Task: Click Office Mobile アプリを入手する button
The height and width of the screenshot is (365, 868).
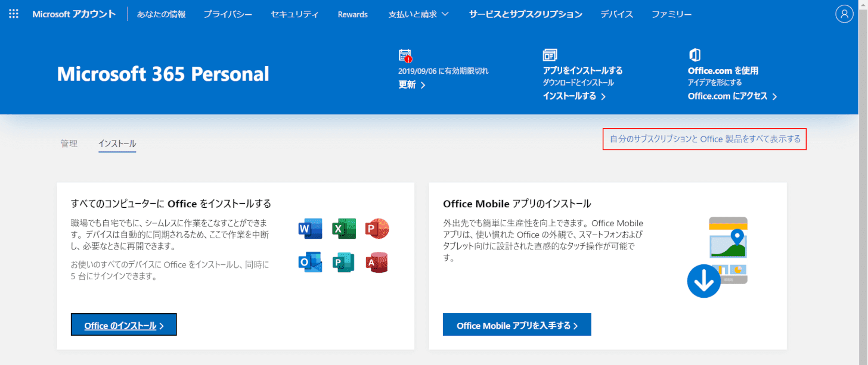Action: click(x=517, y=325)
